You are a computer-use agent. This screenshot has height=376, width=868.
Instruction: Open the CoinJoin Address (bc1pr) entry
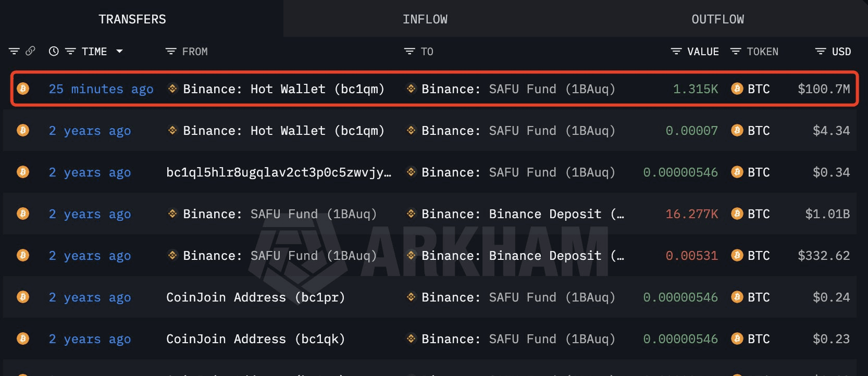[x=256, y=297]
